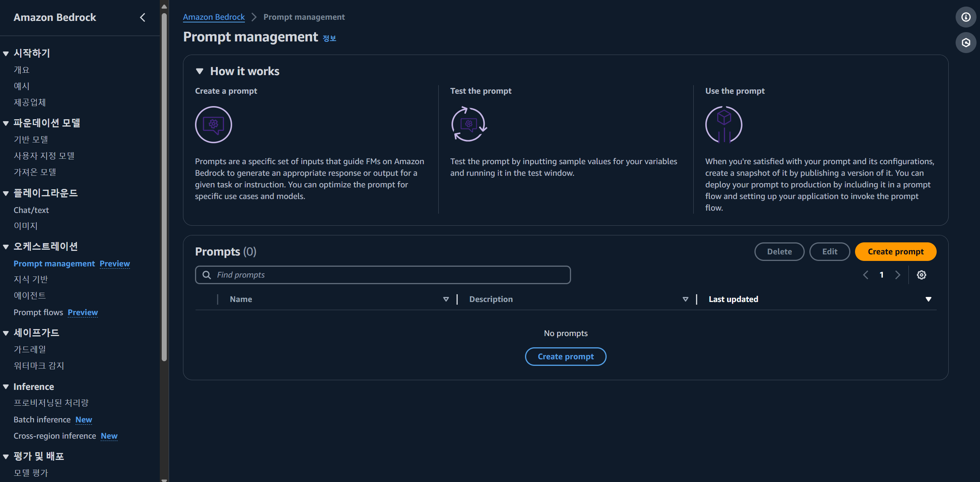Viewport: 980px width, 482px height.
Task: Open Batch inference in the sidebar
Action: coord(42,420)
